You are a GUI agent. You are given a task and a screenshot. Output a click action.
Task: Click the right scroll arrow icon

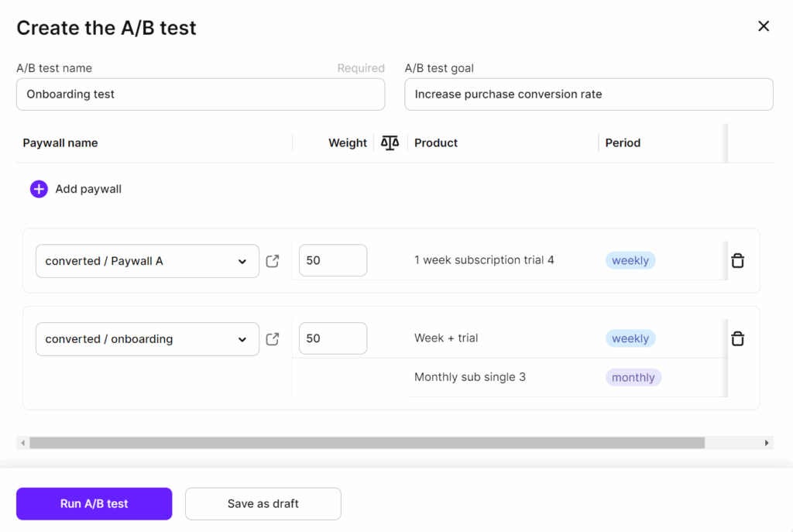(767, 442)
